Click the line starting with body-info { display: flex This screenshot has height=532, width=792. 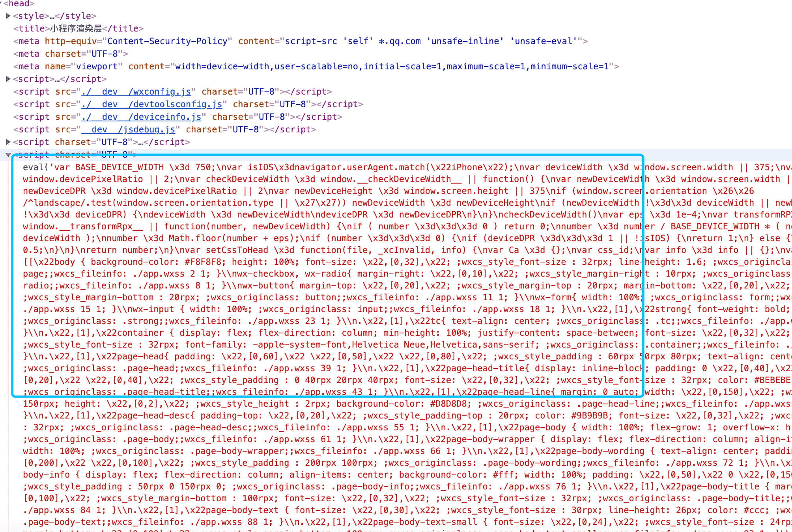click(x=407, y=475)
